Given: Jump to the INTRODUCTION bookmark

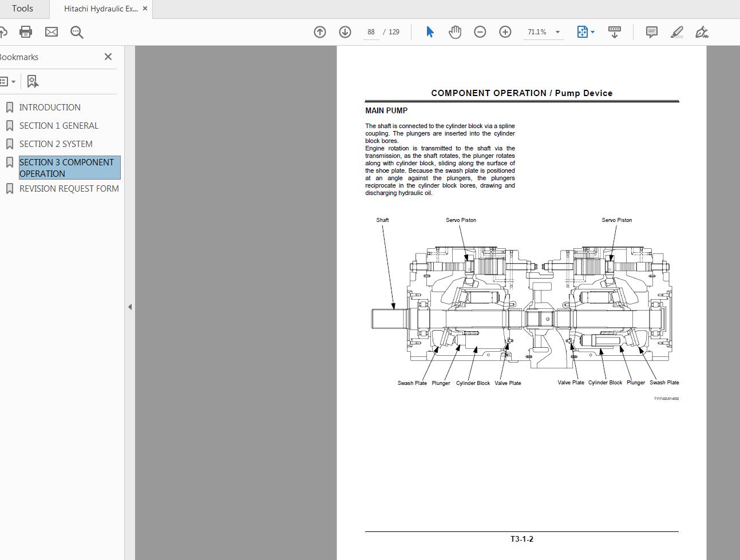Looking at the screenshot, I should tap(50, 107).
